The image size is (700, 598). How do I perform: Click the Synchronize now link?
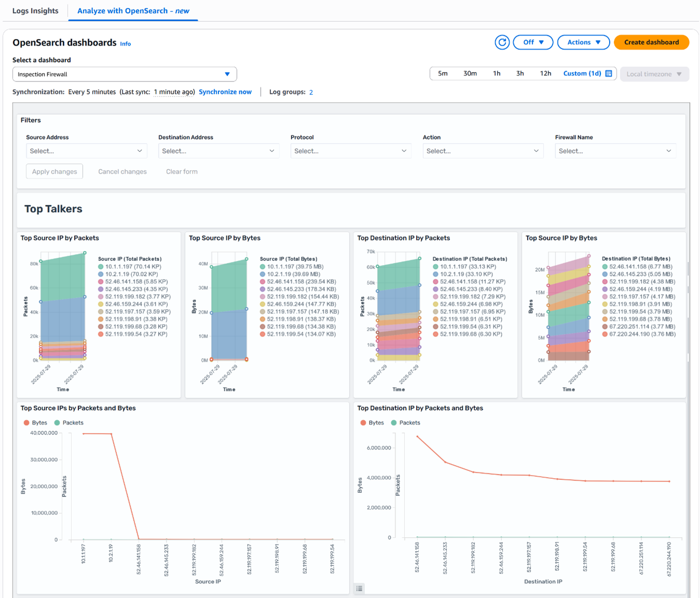225,92
